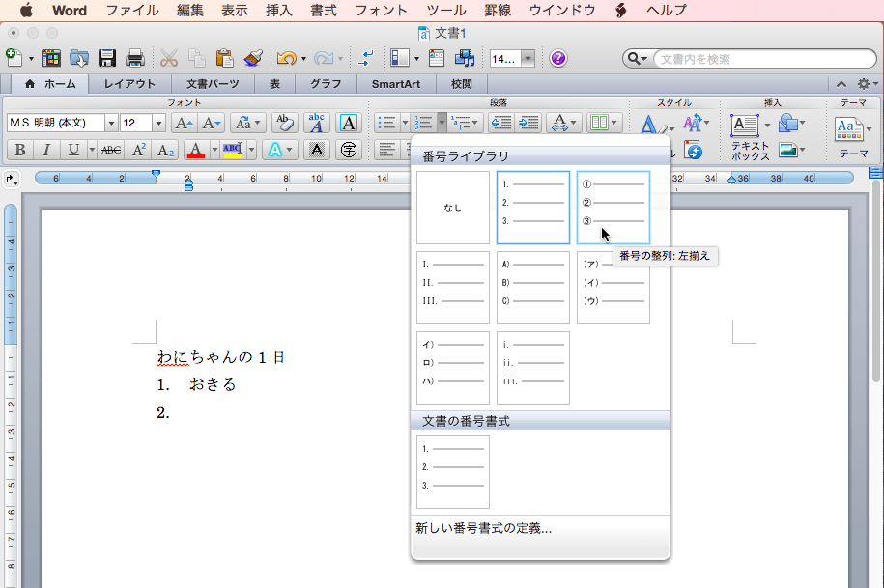
Task: Select the イ) ロ) ハ) list format
Action: pyautogui.click(x=453, y=368)
